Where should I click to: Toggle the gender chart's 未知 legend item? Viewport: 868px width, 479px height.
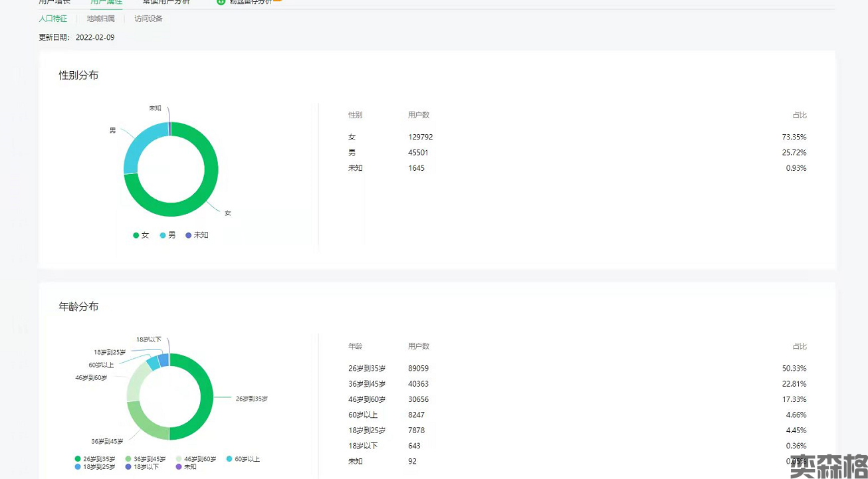click(x=197, y=235)
